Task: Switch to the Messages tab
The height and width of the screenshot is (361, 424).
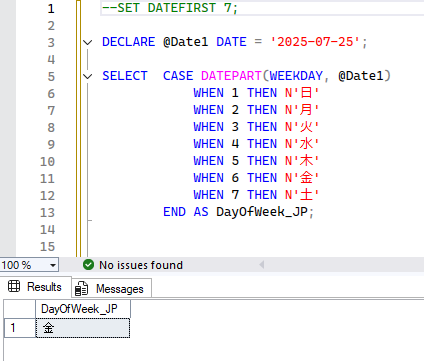Action: (112, 288)
